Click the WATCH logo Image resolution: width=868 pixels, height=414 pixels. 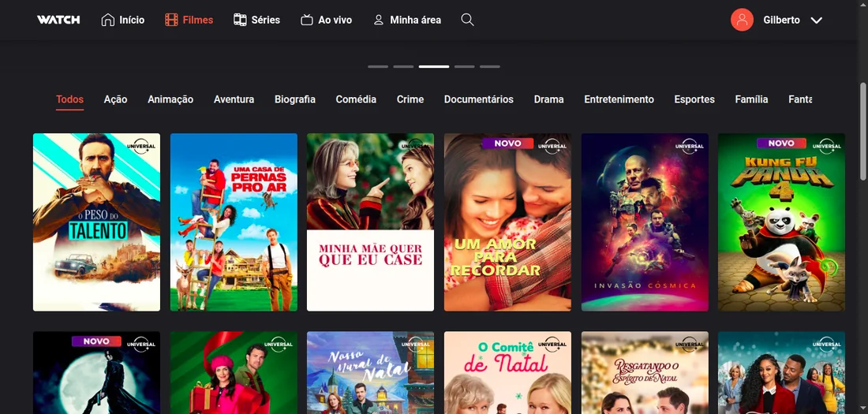pyautogui.click(x=58, y=20)
